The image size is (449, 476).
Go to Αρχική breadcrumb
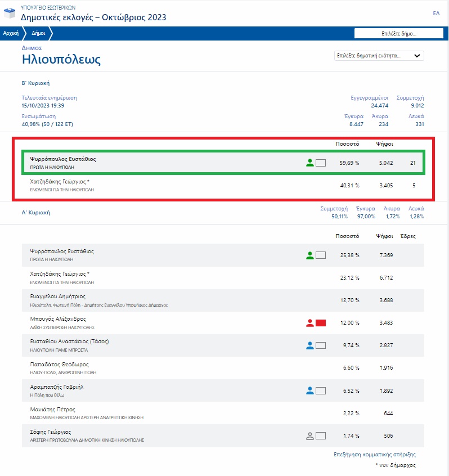(11, 33)
